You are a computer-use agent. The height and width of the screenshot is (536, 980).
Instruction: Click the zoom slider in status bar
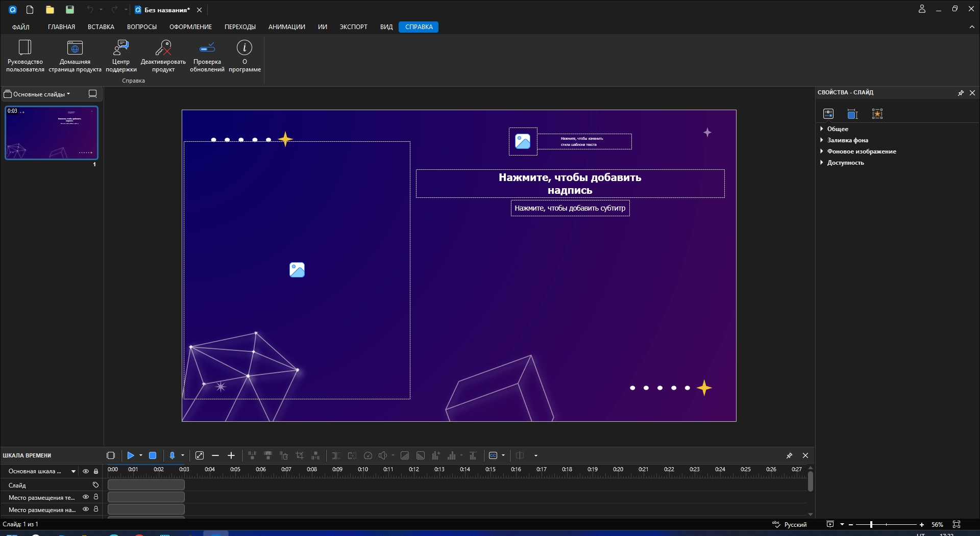871,524
